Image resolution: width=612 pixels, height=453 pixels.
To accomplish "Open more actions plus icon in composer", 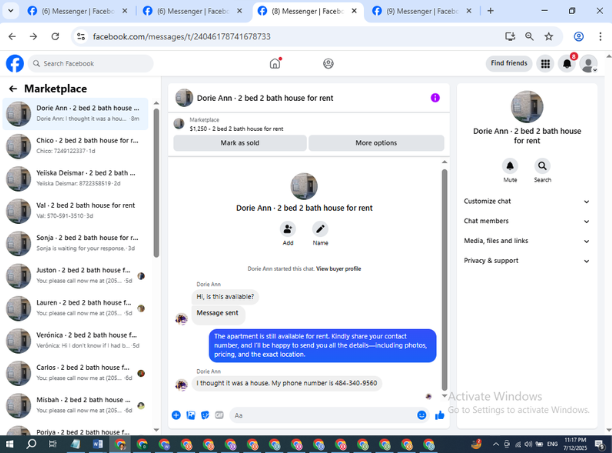I will point(176,415).
